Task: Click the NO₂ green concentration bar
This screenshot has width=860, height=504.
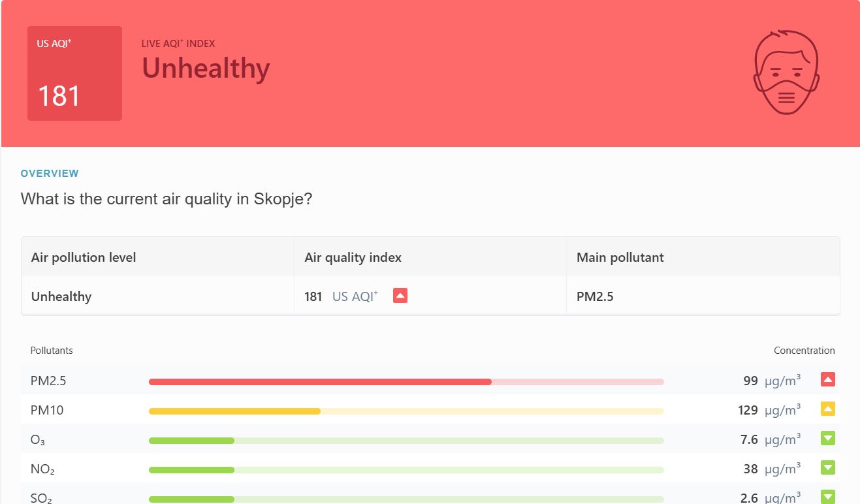Action: click(x=406, y=470)
